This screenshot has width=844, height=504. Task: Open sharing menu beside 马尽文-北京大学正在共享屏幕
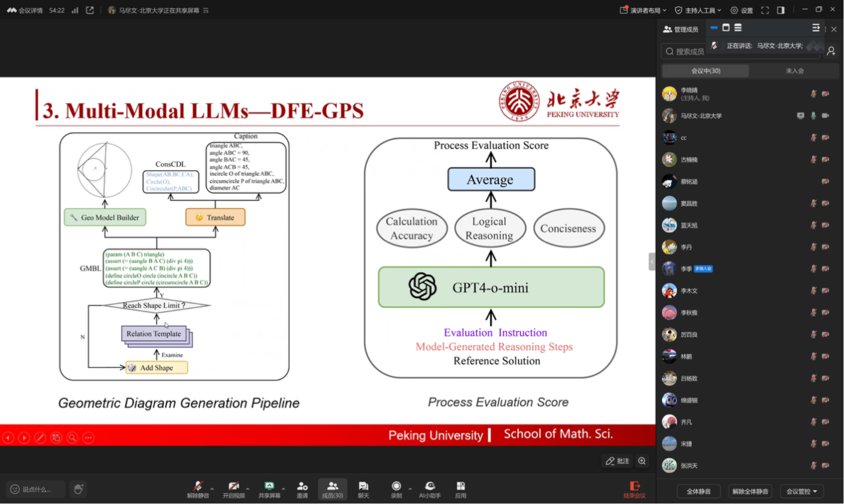click(x=206, y=10)
